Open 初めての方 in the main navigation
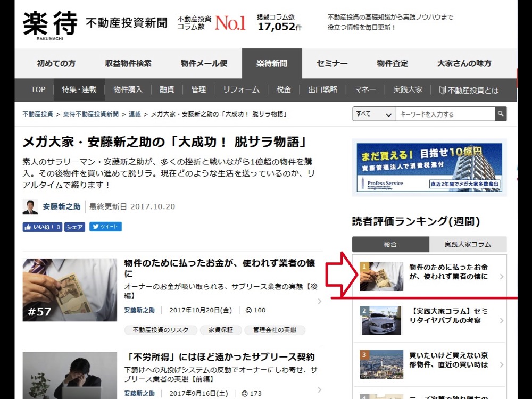Viewport: 532px width, 399px height. tap(56, 63)
